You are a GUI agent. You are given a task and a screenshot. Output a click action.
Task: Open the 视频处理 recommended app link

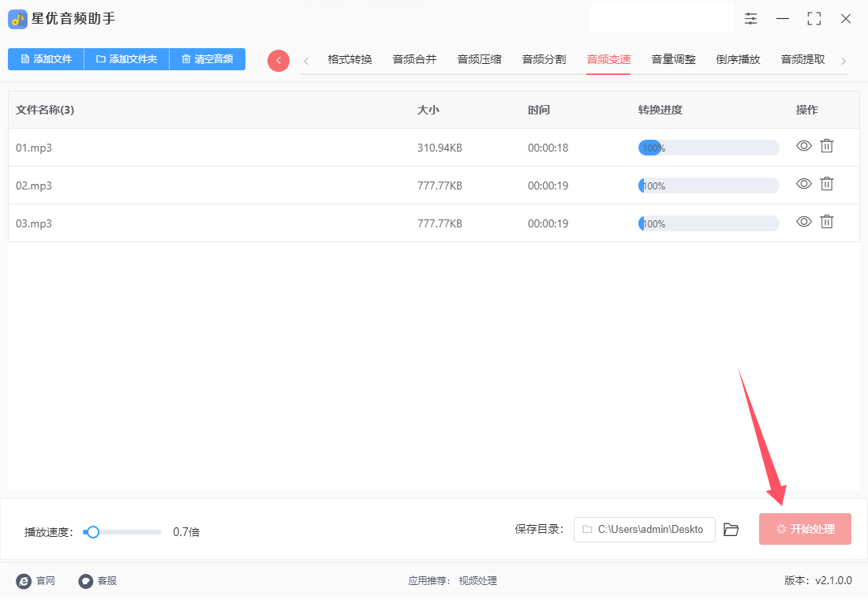477,581
